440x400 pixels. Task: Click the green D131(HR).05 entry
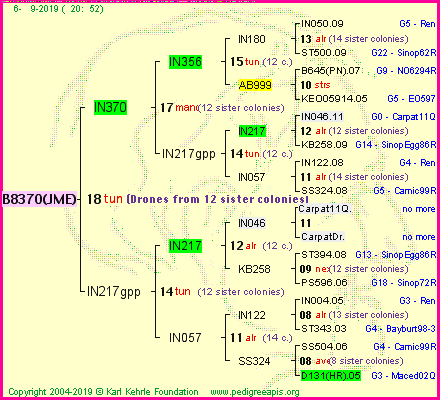coord(331,376)
